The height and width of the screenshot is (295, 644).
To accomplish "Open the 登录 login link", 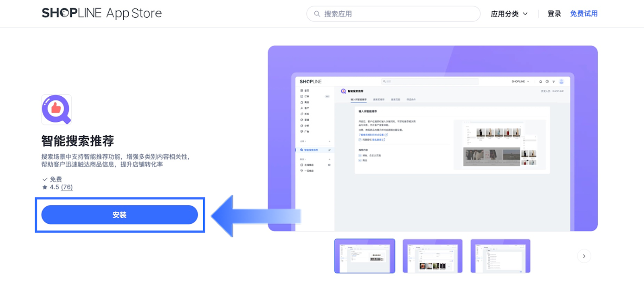I will tap(554, 14).
